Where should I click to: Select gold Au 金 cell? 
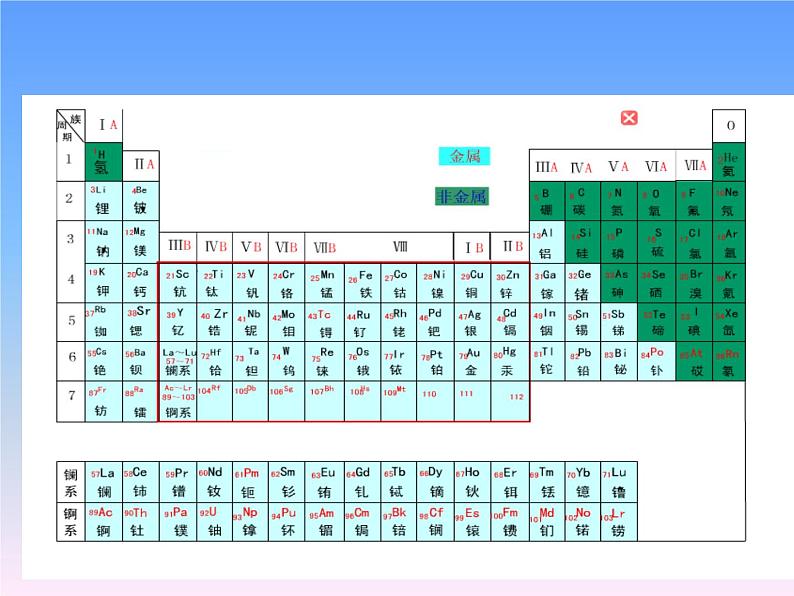coord(472,361)
